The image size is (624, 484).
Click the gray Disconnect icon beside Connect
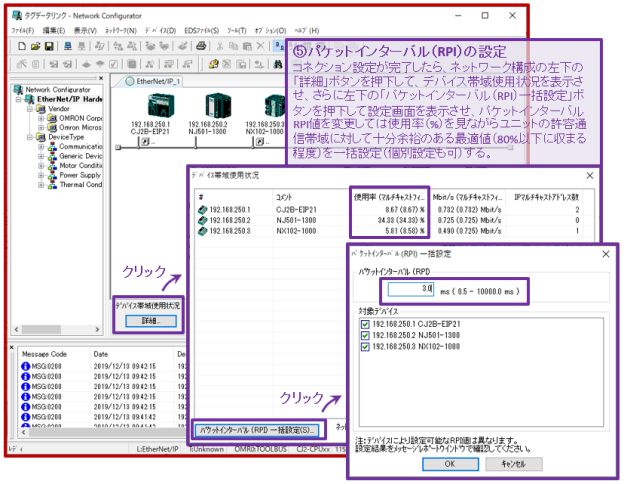tap(81, 46)
